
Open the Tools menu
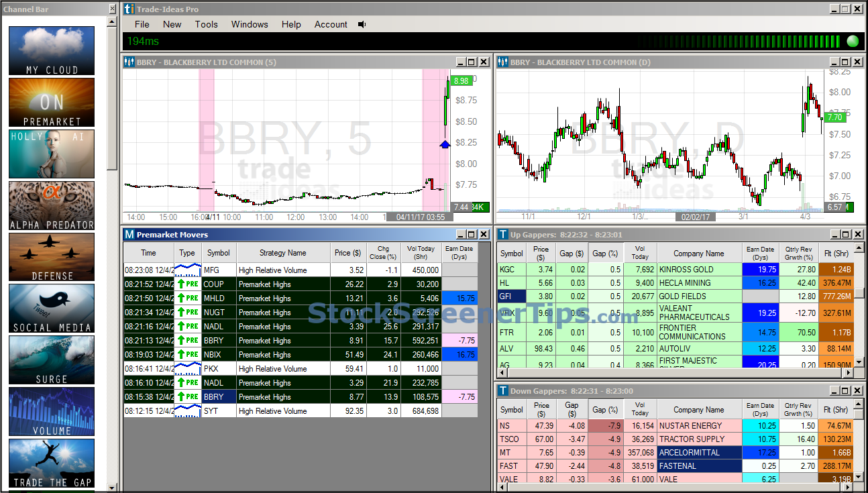(x=207, y=24)
